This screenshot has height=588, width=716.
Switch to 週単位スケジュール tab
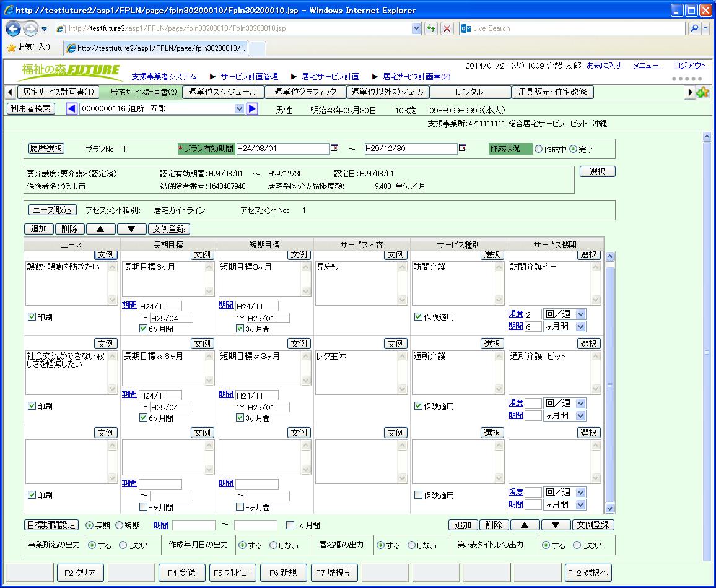223,92
